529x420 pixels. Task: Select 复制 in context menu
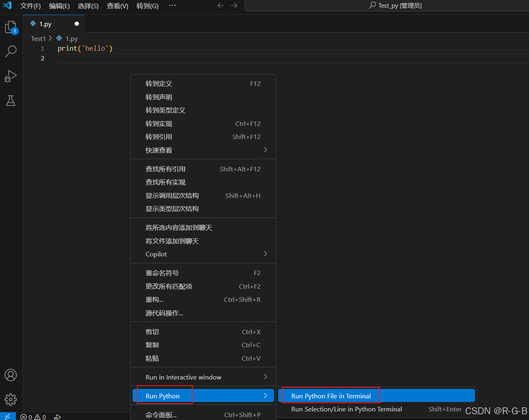203,345
